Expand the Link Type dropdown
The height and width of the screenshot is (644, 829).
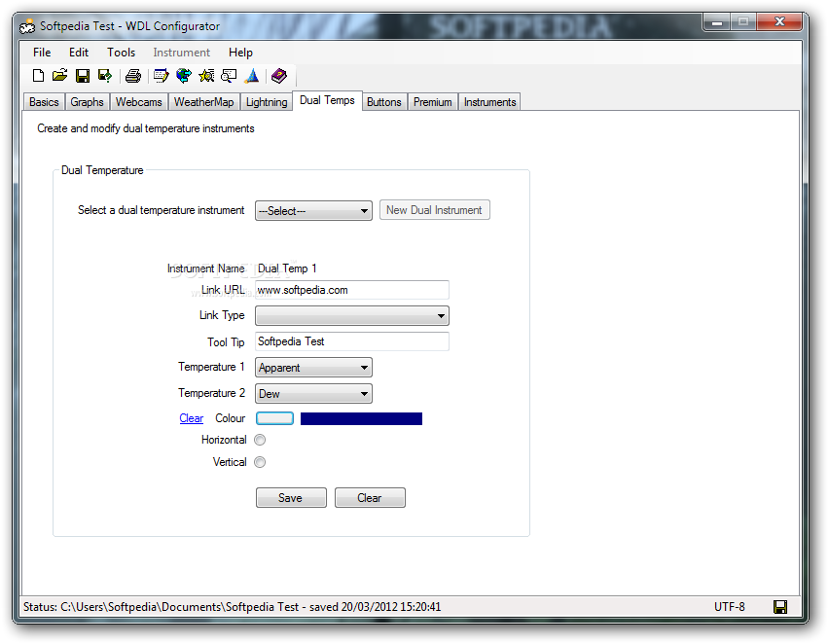pos(352,315)
